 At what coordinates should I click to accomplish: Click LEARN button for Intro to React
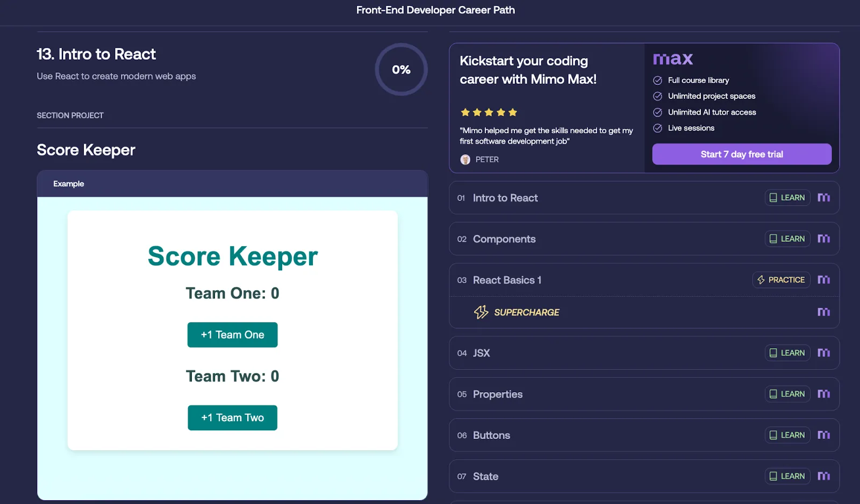pyautogui.click(x=787, y=198)
